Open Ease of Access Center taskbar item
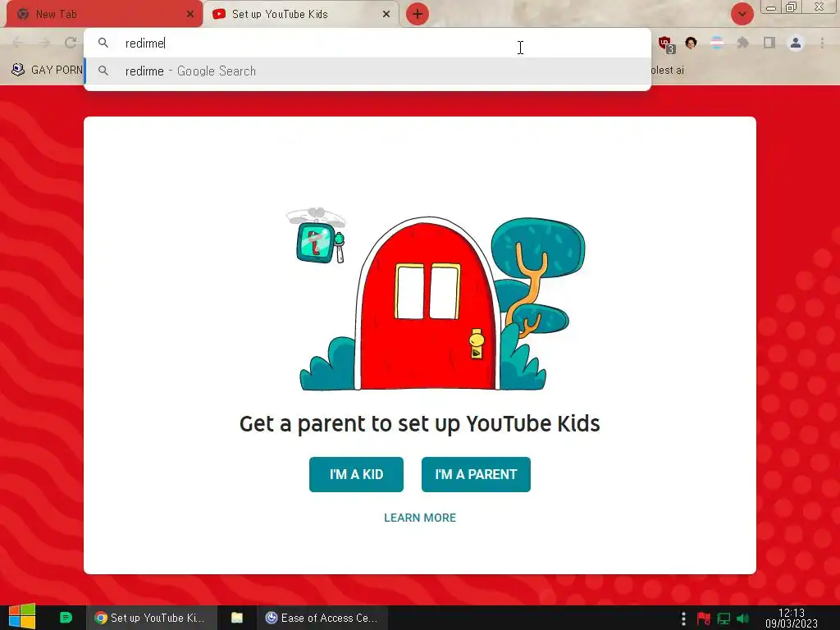Viewport: 840px width, 630px height. [x=322, y=618]
